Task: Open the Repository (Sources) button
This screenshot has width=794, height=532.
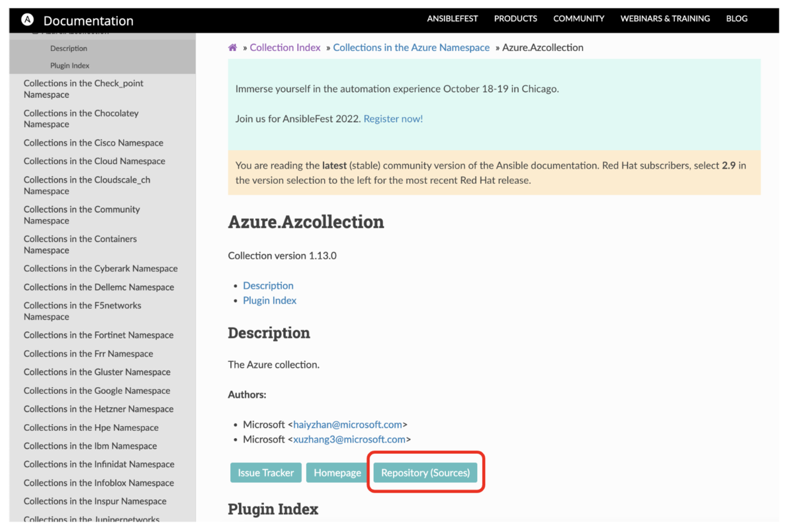Action: (425, 472)
